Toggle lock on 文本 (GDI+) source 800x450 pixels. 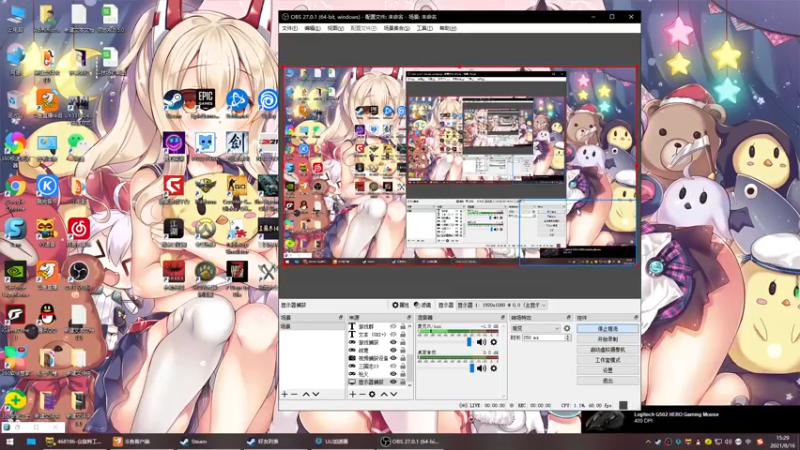403,334
